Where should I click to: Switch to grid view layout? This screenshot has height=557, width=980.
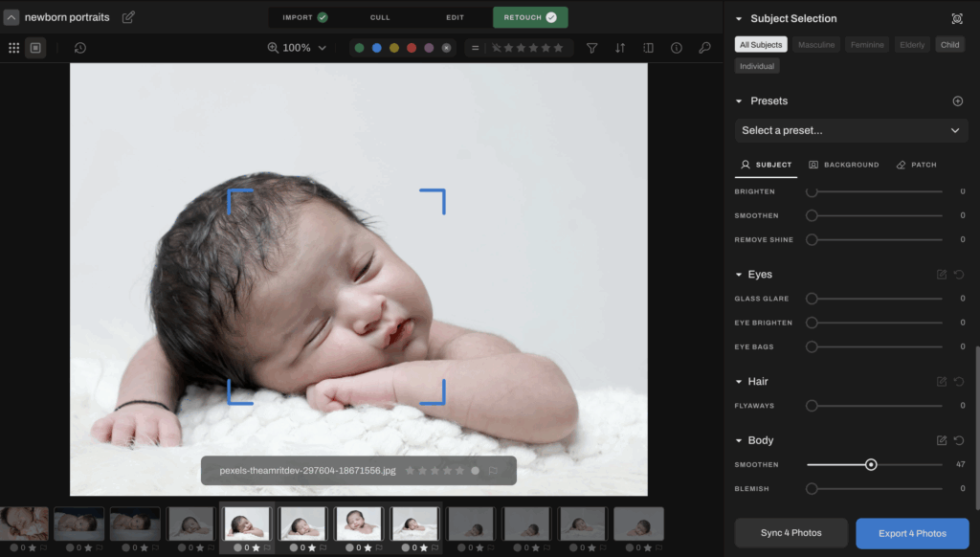[13, 47]
